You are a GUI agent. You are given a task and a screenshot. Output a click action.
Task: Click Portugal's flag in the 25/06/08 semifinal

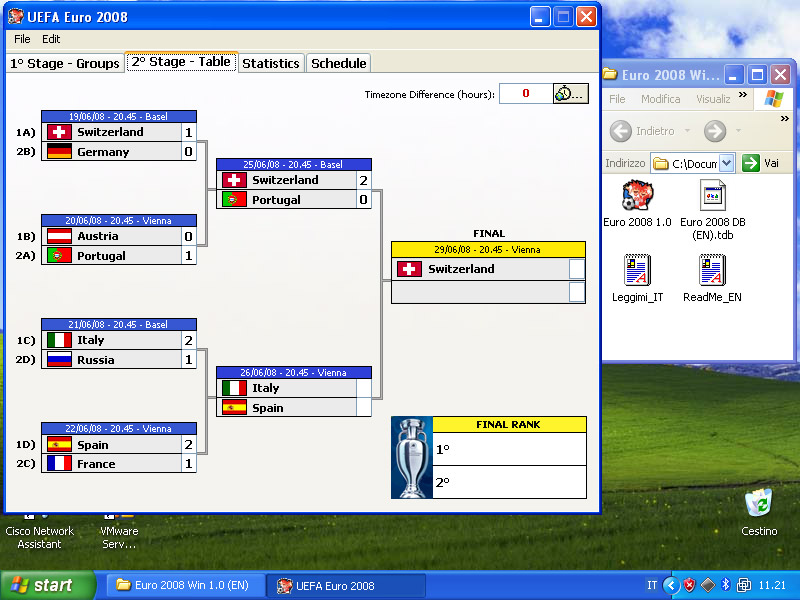pyautogui.click(x=234, y=199)
